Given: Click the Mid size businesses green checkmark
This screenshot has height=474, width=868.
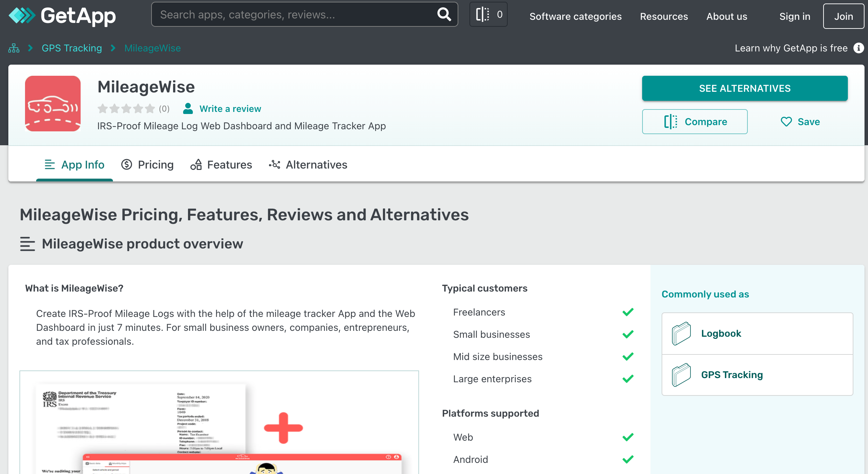Looking at the screenshot, I should [628, 357].
